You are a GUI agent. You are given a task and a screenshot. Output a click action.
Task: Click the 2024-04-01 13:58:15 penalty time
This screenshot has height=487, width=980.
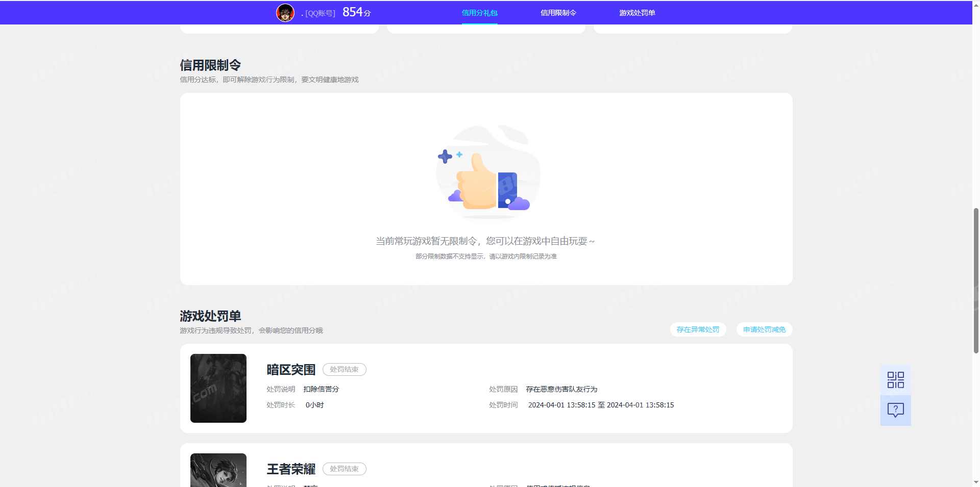click(x=601, y=405)
